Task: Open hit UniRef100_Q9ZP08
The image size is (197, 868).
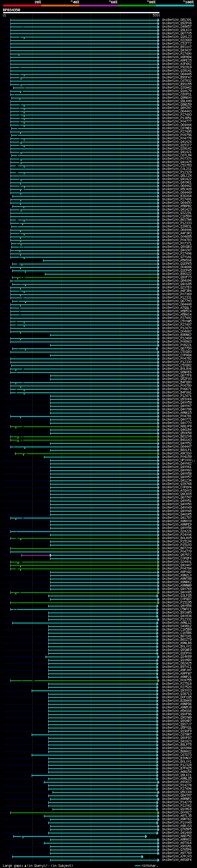Action: point(177,23)
